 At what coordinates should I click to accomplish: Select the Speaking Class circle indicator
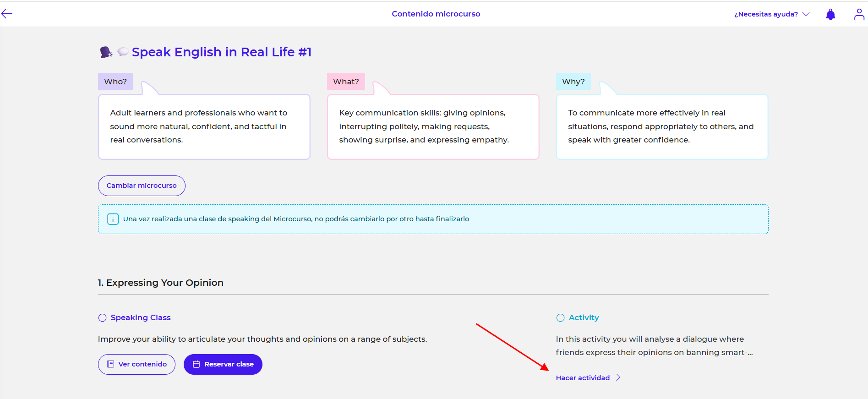pyautogui.click(x=102, y=318)
